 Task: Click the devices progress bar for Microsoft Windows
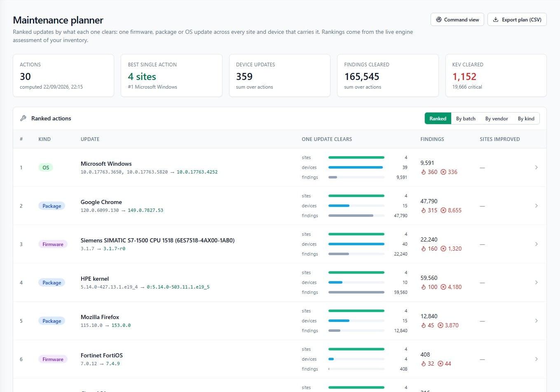pyautogui.click(x=356, y=167)
